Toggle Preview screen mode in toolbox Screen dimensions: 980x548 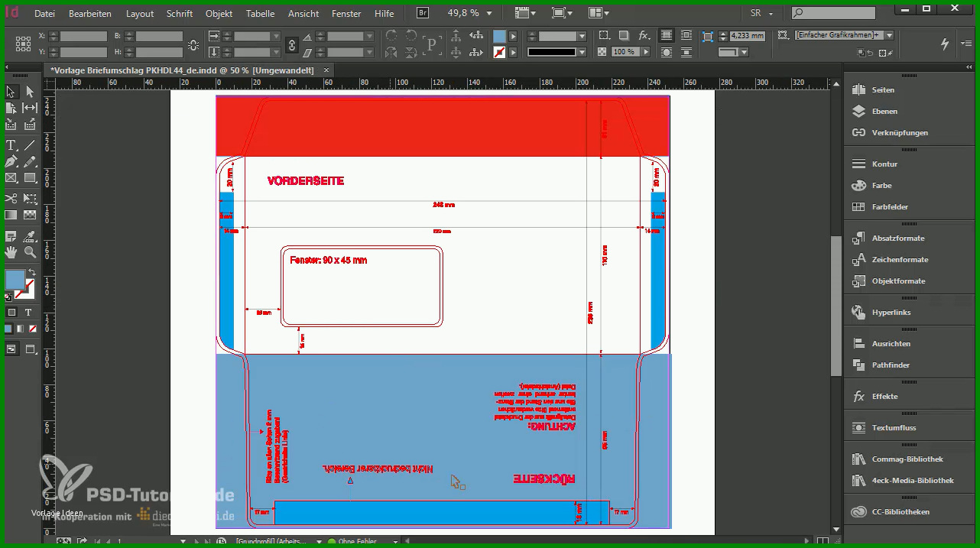tap(31, 349)
